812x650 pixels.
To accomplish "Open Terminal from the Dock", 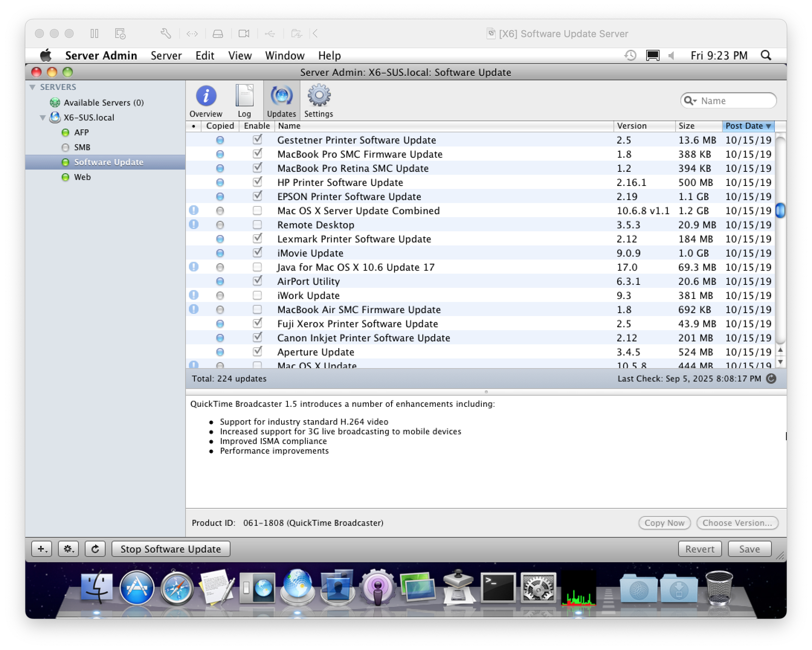I will tap(498, 588).
